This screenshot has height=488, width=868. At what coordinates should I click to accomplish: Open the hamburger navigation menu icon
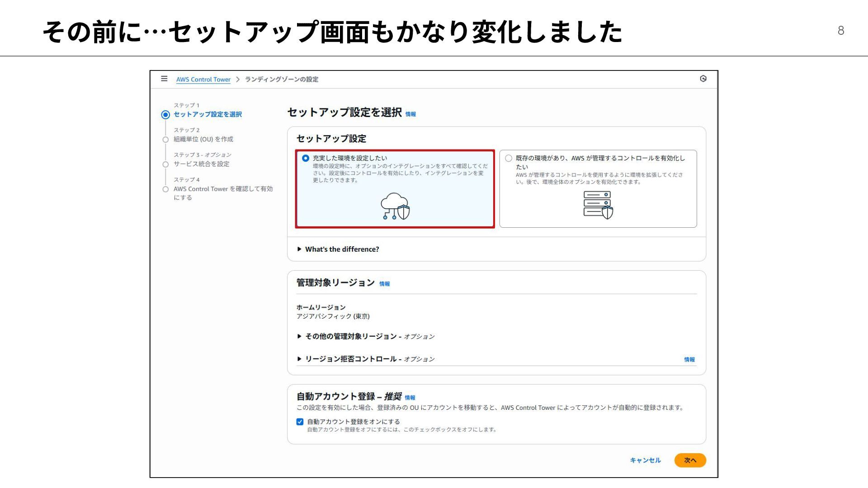(164, 79)
